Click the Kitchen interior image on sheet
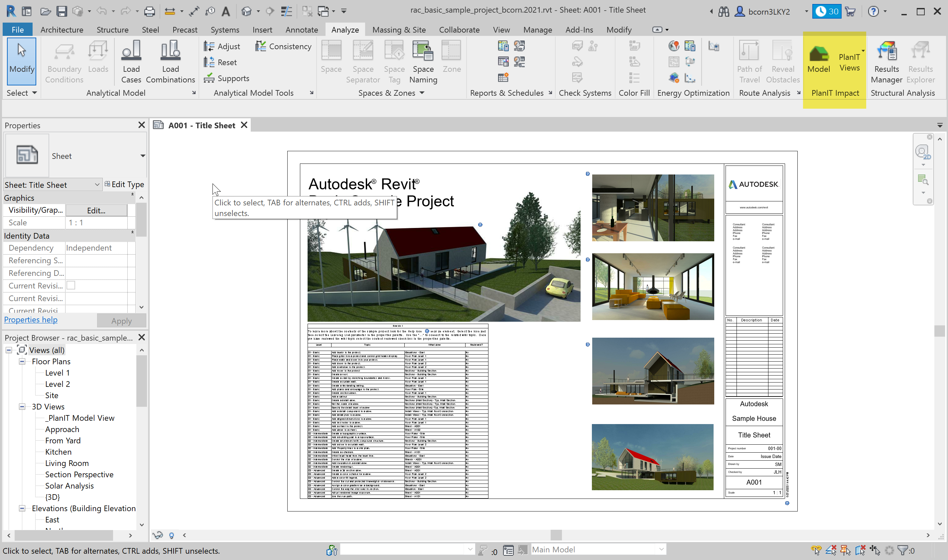 click(x=652, y=207)
